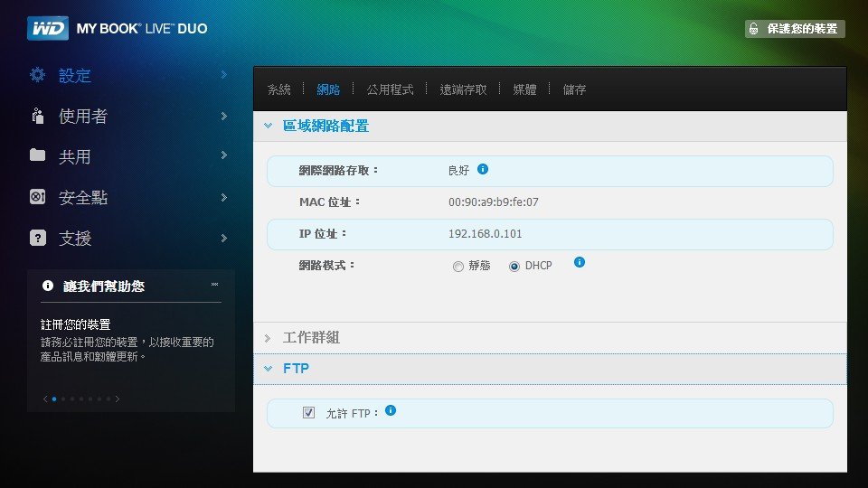Image resolution: width=868 pixels, height=488 pixels.
Task: Expand the 工作群組 section
Action: tap(268, 338)
